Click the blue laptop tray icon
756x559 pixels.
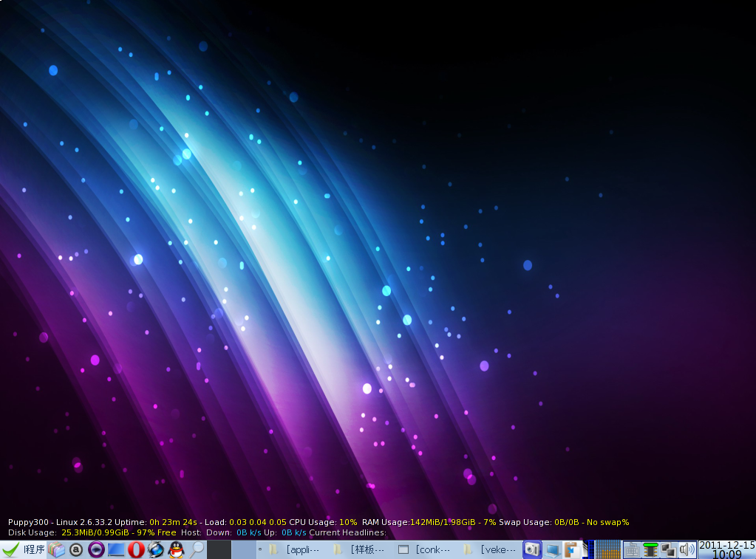(553, 550)
